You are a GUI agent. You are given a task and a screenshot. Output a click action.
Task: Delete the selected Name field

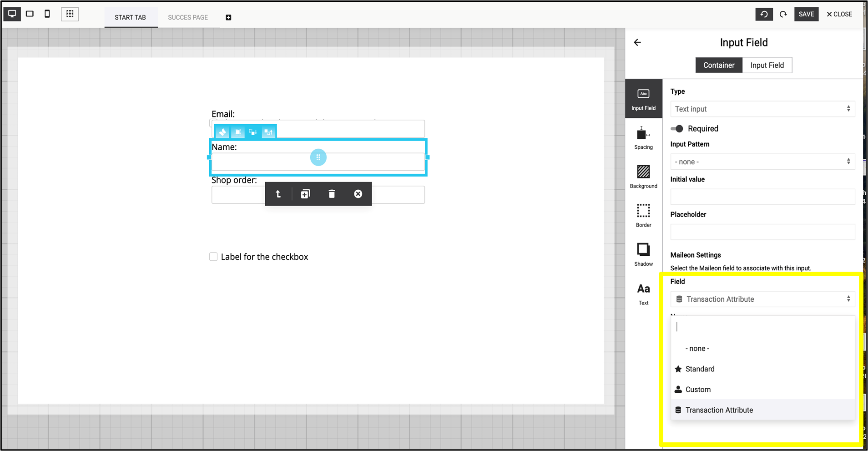[x=332, y=194]
